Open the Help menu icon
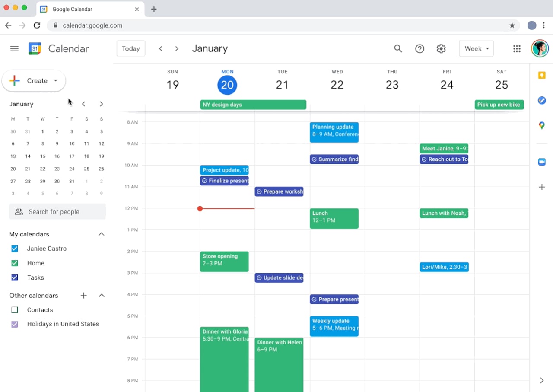This screenshot has width=553, height=392. pos(420,48)
